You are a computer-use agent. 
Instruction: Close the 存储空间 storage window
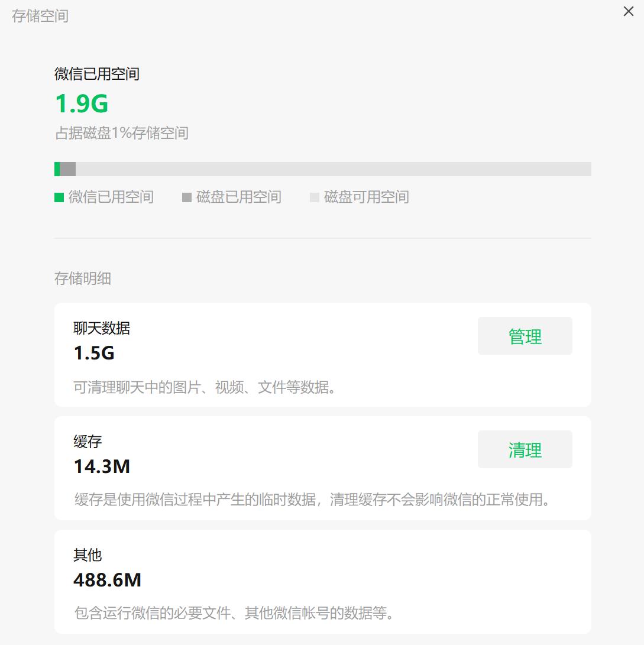coord(628,12)
